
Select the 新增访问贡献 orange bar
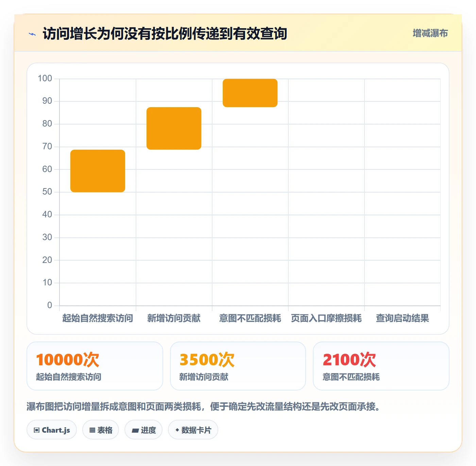174,128
